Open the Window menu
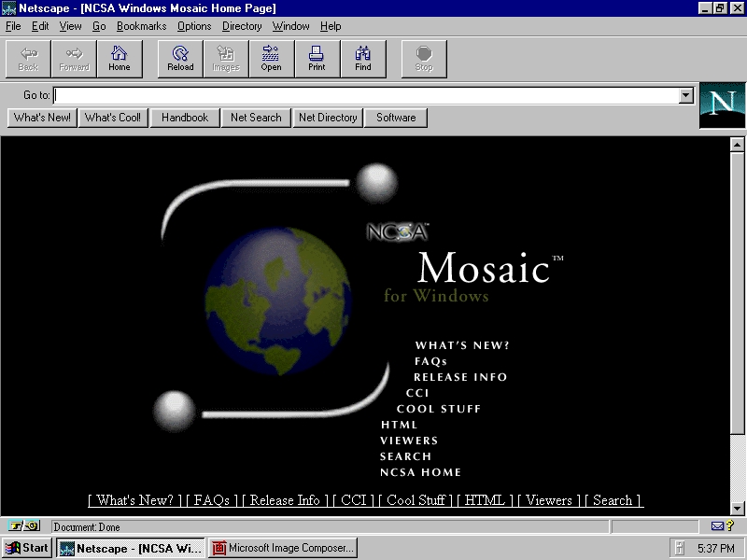 290,26
